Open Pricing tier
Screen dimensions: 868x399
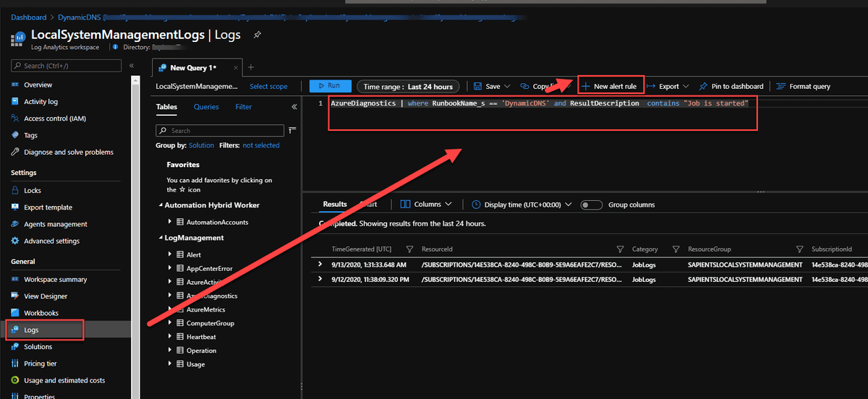pyautogui.click(x=40, y=364)
